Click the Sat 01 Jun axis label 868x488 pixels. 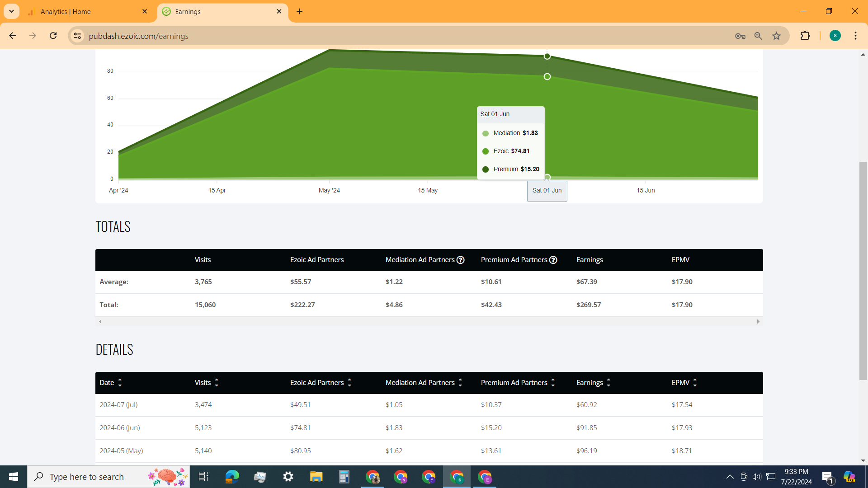click(x=547, y=191)
